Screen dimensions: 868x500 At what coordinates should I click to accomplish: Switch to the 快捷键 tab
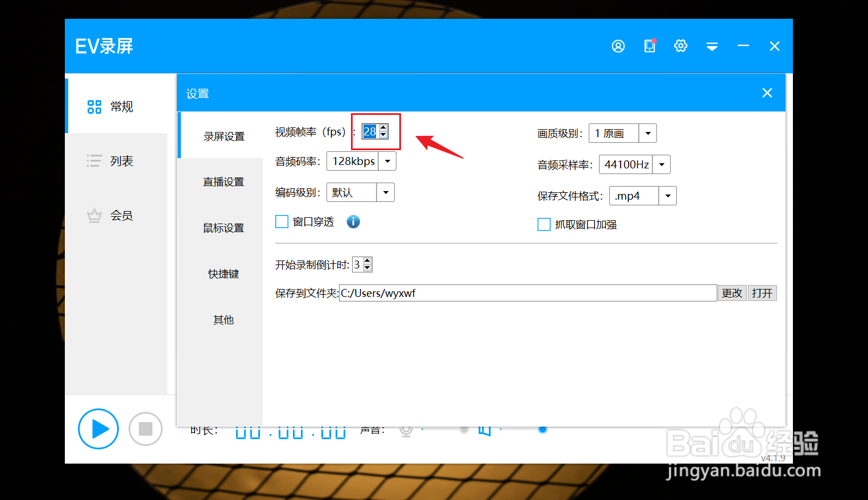point(224,274)
